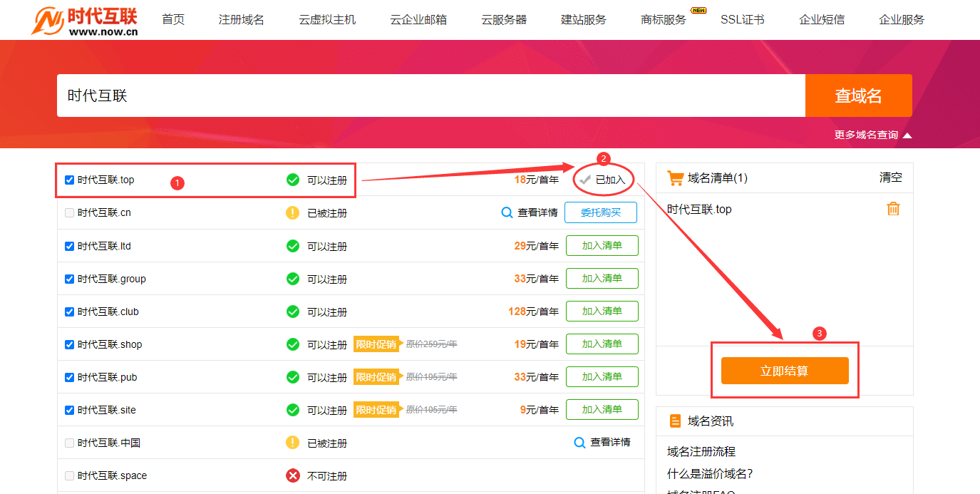Click the 18元/首年 price text
Image resolution: width=980 pixels, height=494 pixels.
click(x=537, y=180)
